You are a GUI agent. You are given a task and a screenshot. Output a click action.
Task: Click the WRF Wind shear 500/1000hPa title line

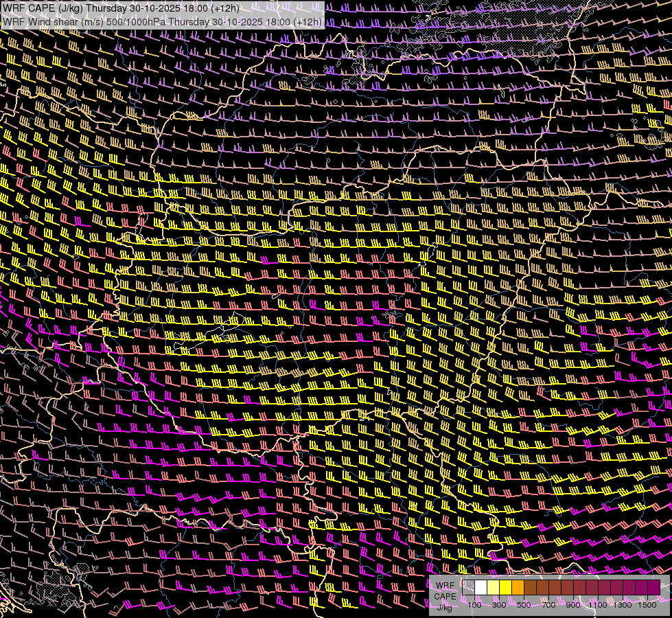[x=163, y=22]
